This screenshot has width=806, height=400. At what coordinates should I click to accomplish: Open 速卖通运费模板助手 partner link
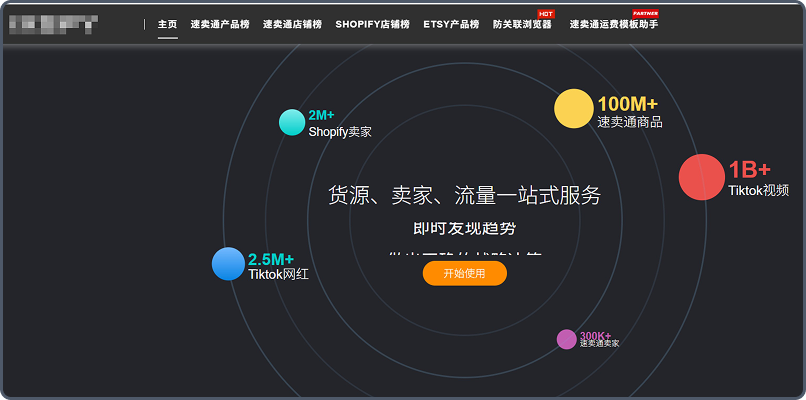click(614, 24)
